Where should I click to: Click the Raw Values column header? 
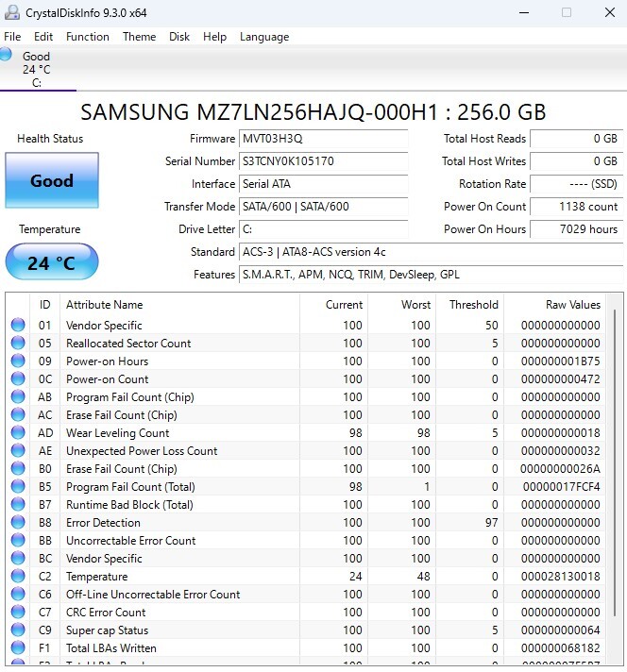tap(572, 305)
